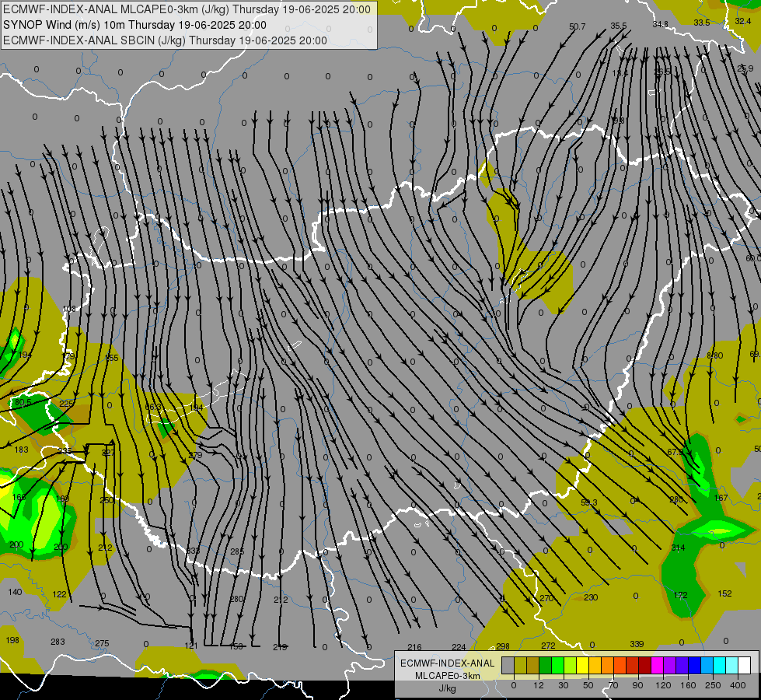Click the legend tick label '120'
Viewport: 761px width, 700px height.
pyautogui.click(x=664, y=685)
